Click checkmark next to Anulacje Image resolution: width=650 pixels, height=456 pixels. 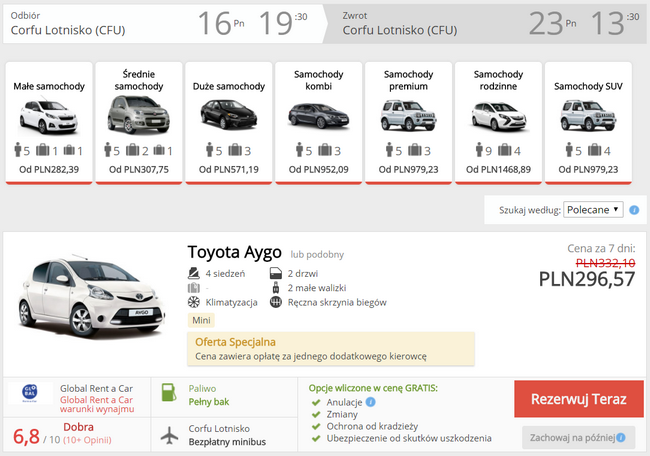coord(316,402)
